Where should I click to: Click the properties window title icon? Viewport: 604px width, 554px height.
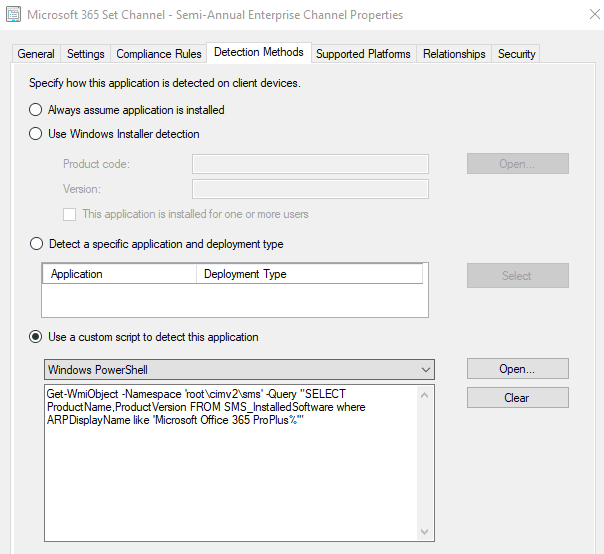coord(15,15)
